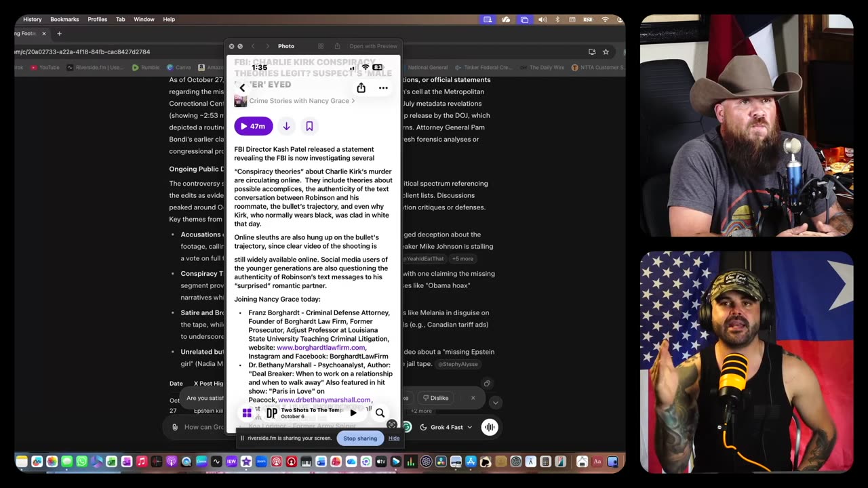Visit the www.borghardtlawfirm.com link
Viewport: 868px width, 488px height.
tap(321, 348)
